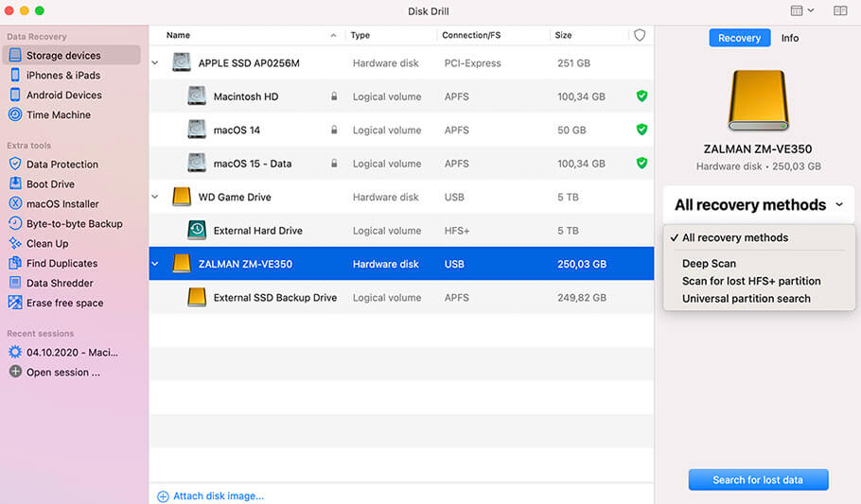This screenshot has width=861, height=504.
Task: Click the APPLE SSD AP0256M disk icon
Action: click(x=182, y=62)
